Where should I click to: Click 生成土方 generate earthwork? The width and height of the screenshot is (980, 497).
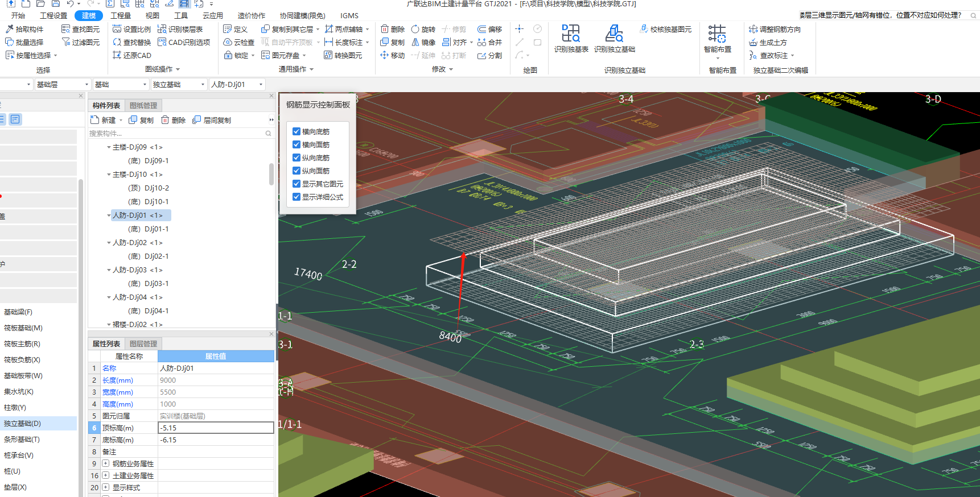point(768,42)
